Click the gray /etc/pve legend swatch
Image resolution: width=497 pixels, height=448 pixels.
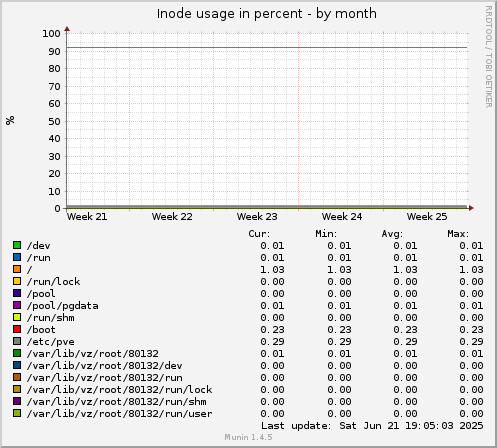(x=17, y=341)
